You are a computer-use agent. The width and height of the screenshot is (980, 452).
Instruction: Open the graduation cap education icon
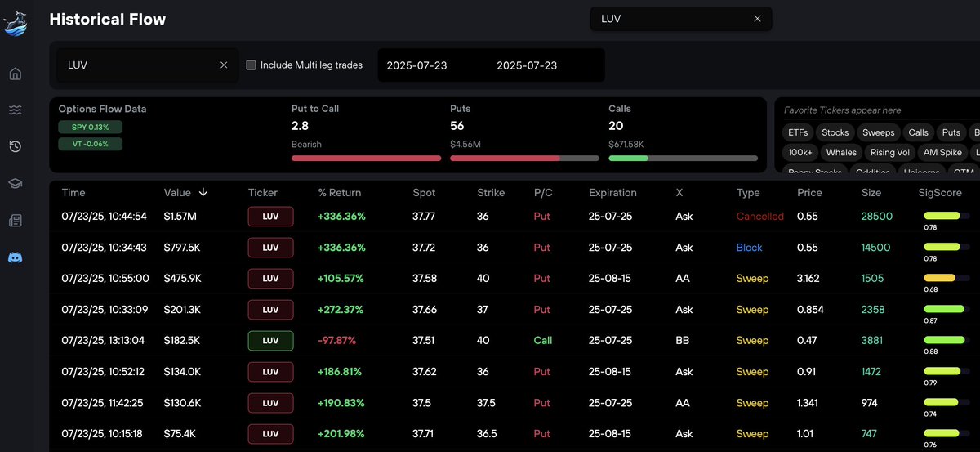click(15, 183)
